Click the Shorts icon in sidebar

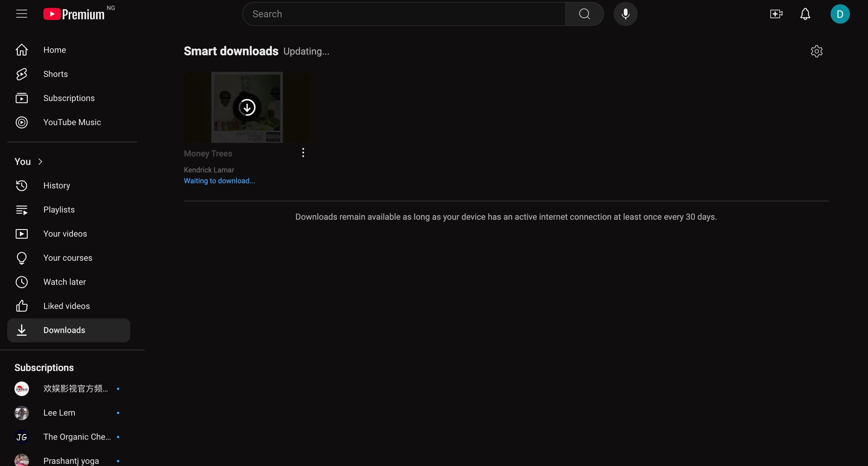(x=22, y=74)
